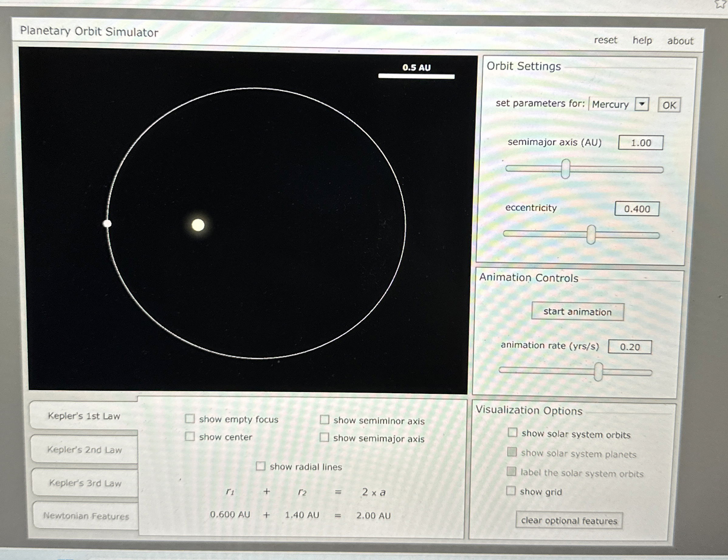Select the Newtonian Features tab
This screenshot has width=728, height=560.
pos(86,516)
